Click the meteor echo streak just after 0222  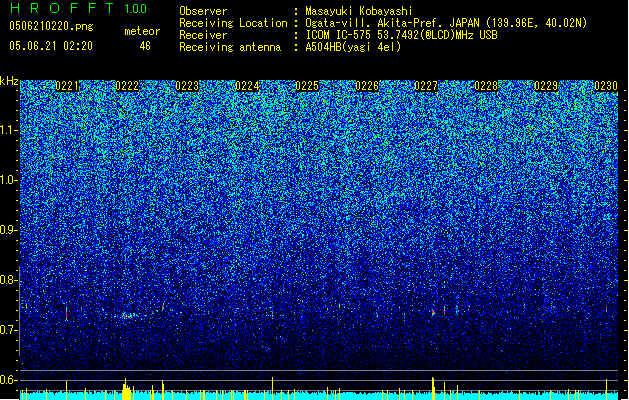[129, 316]
